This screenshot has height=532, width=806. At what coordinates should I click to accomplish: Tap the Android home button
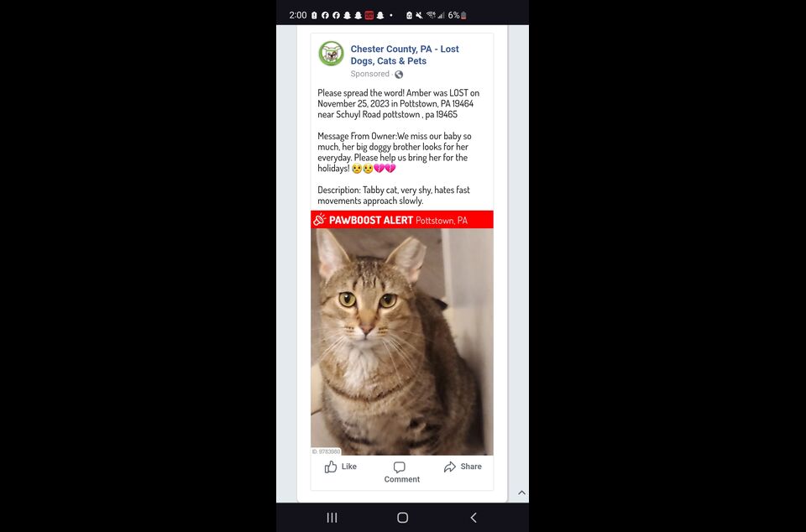(x=402, y=518)
